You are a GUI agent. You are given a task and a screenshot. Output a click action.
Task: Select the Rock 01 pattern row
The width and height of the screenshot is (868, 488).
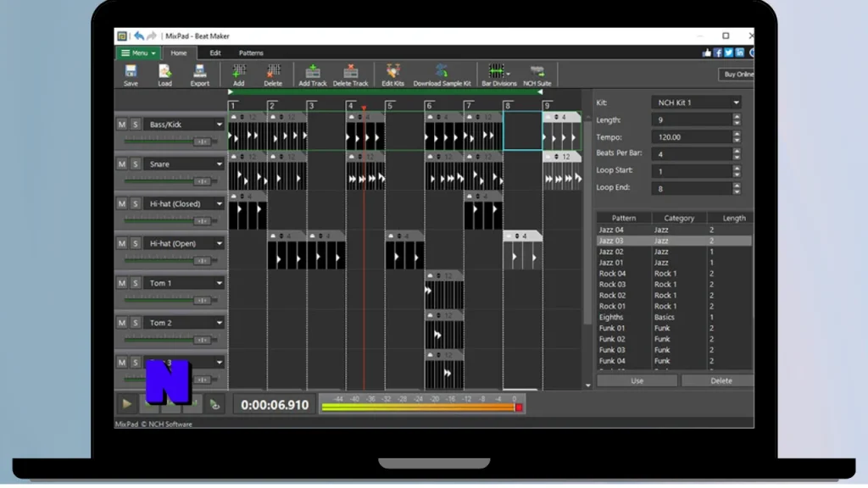tap(674, 306)
